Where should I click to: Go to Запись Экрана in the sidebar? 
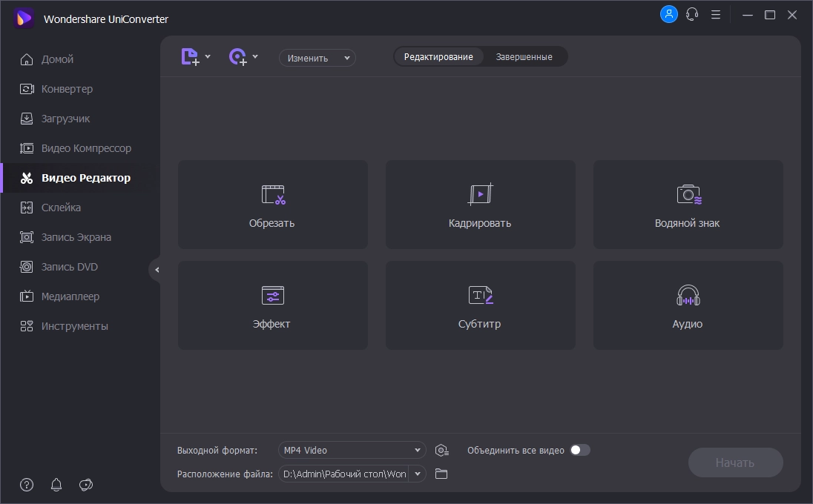[x=76, y=237]
